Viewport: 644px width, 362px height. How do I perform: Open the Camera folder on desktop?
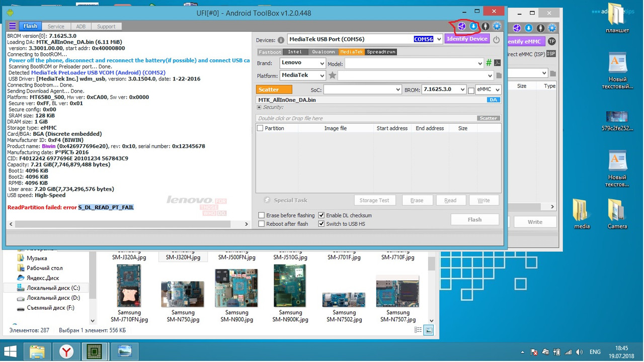(x=617, y=215)
